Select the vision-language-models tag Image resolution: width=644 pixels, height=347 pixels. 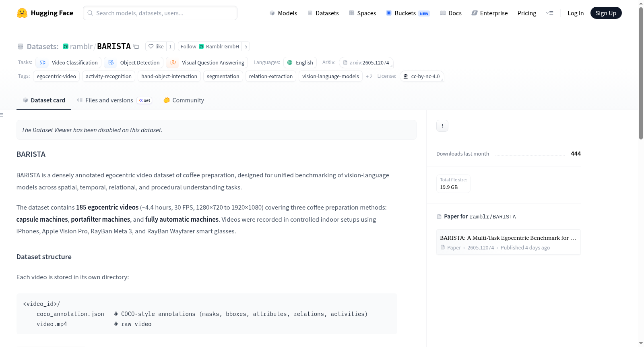330,76
